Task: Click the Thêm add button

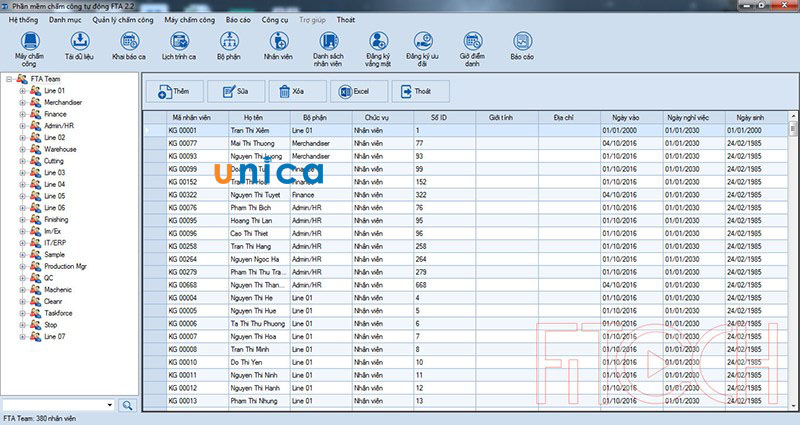Action: click(174, 91)
